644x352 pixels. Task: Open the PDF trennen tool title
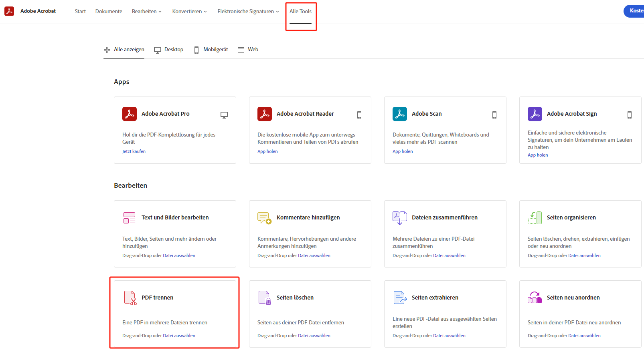point(158,298)
